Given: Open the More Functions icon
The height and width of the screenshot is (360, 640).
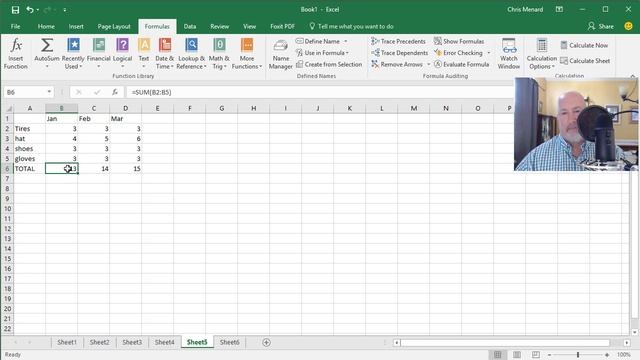Looking at the screenshot, I should tap(247, 45).
